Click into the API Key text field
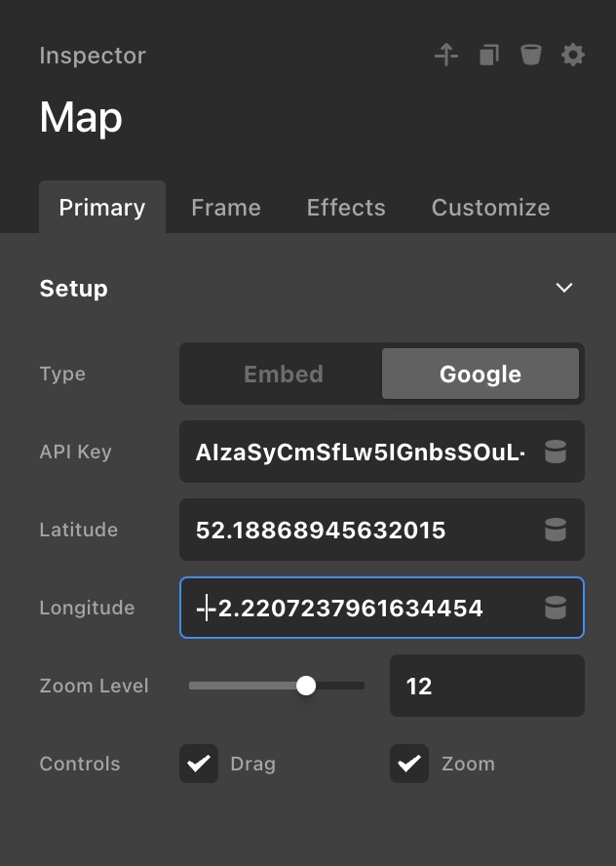The image size is (616, 866). click(x=361, y=452)
